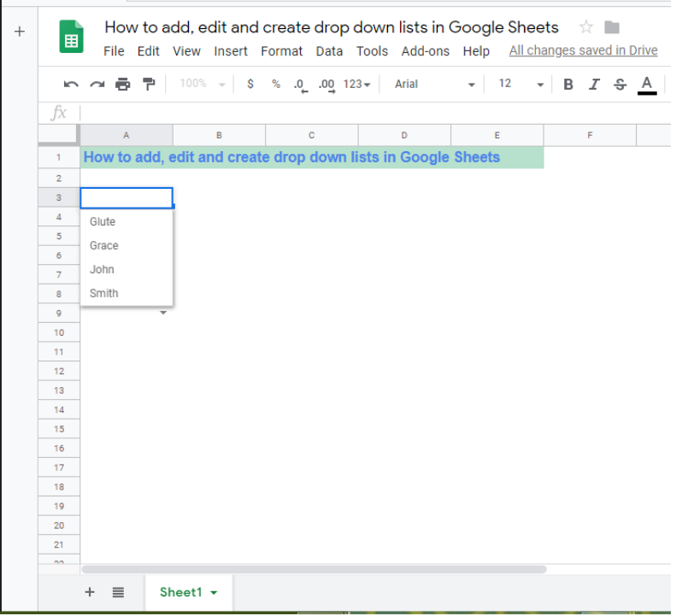Screen dimensions: 676x616
Task: Open the View menu
Action: pos(186,51)
